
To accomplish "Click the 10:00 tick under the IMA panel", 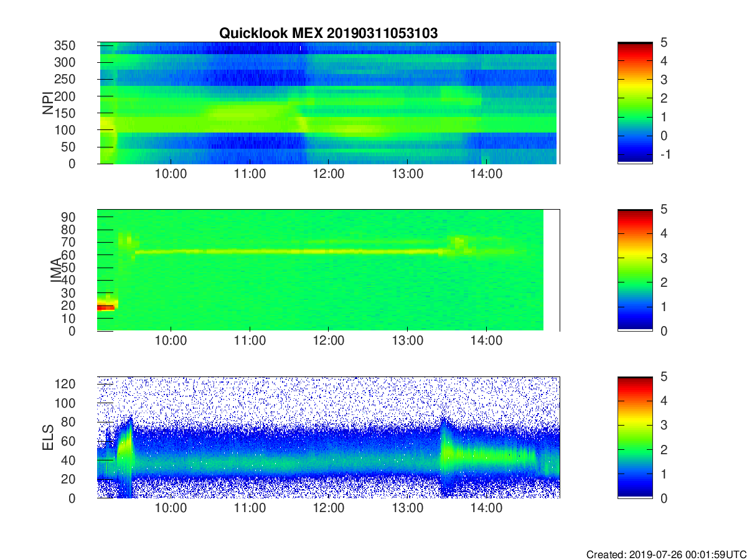I will 171,341.
